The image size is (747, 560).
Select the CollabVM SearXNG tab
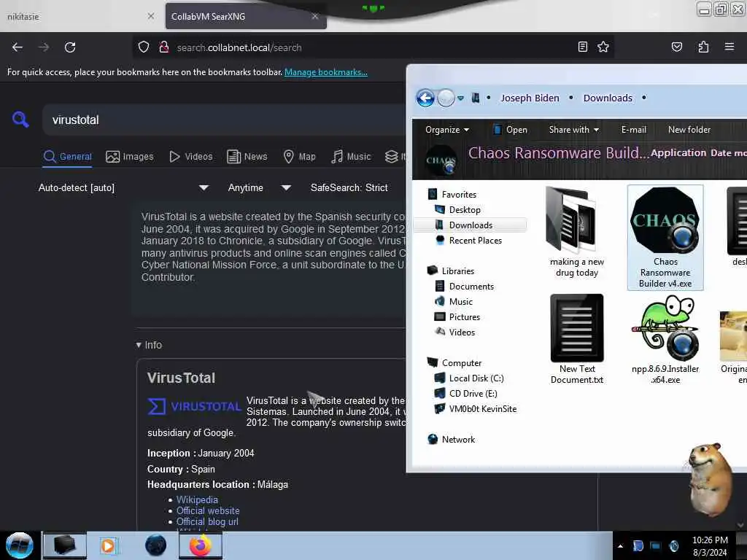point(246,16)
